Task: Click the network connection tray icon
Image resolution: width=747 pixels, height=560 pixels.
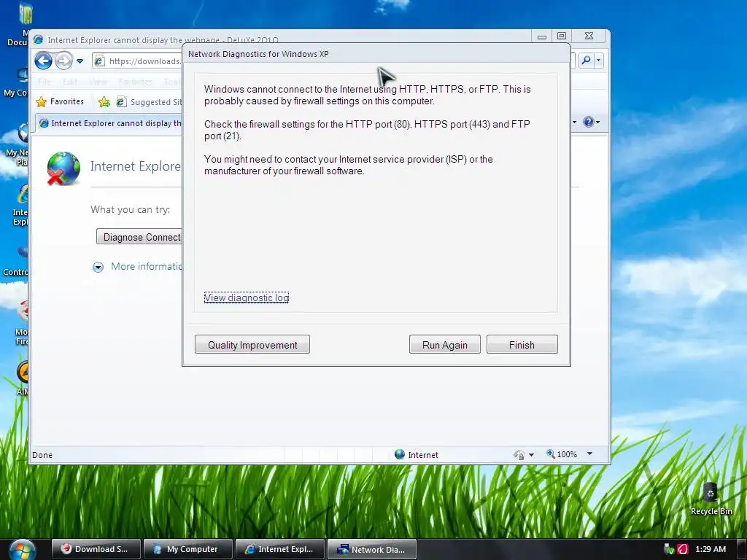Action: pos(669,549)
